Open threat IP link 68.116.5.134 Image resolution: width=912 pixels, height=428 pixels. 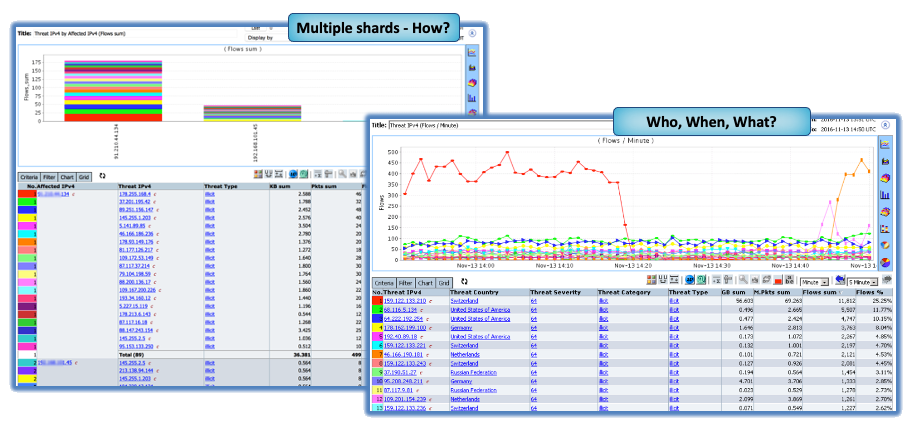[401, 310]
